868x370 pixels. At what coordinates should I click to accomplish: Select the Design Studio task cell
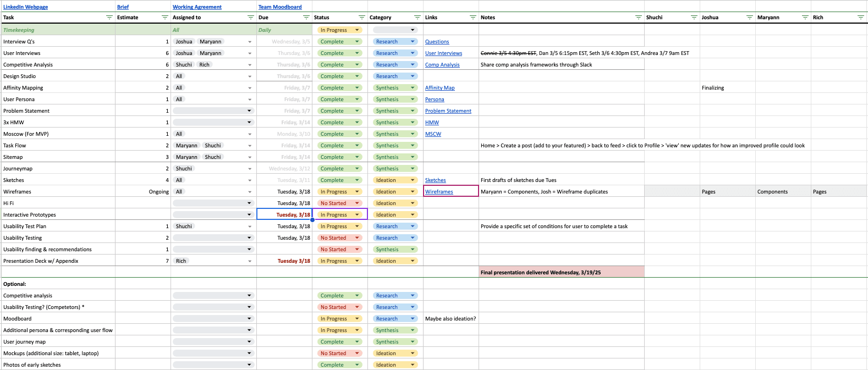point(58,76)
